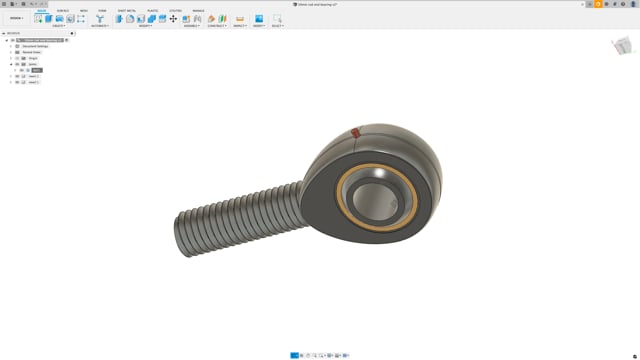Select the Extrude tool

point(49,19)
